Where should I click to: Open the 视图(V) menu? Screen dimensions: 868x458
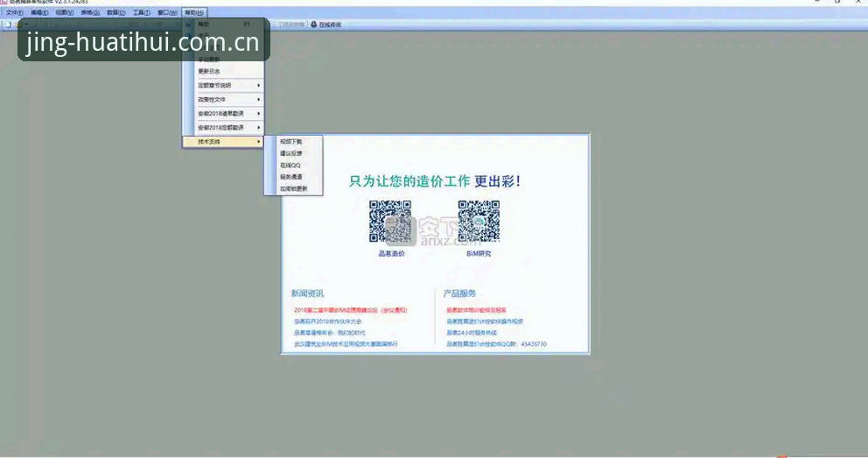64,12
